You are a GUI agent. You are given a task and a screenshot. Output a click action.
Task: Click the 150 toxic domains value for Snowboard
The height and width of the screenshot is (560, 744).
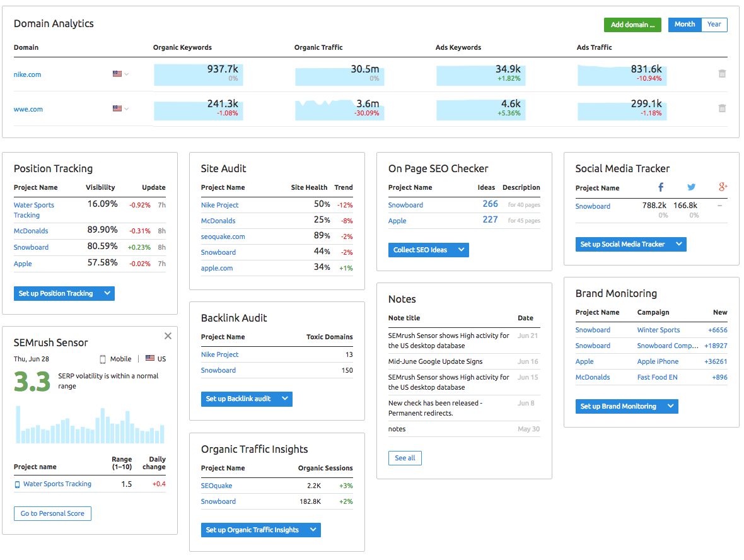point(347,370)
